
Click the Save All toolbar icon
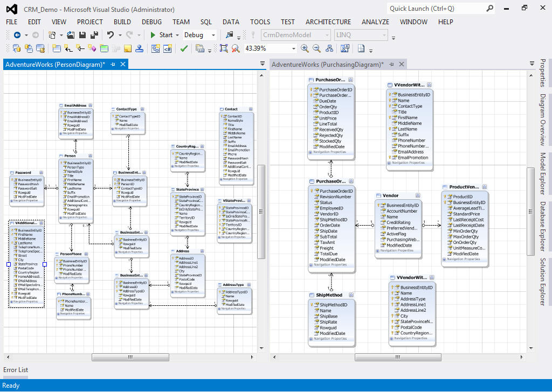pos(94,35)
